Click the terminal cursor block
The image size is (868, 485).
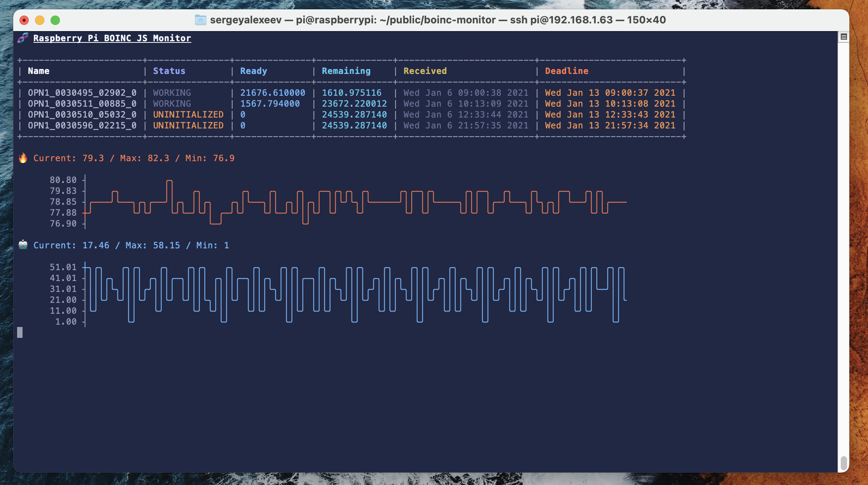[x=20, y=332]
